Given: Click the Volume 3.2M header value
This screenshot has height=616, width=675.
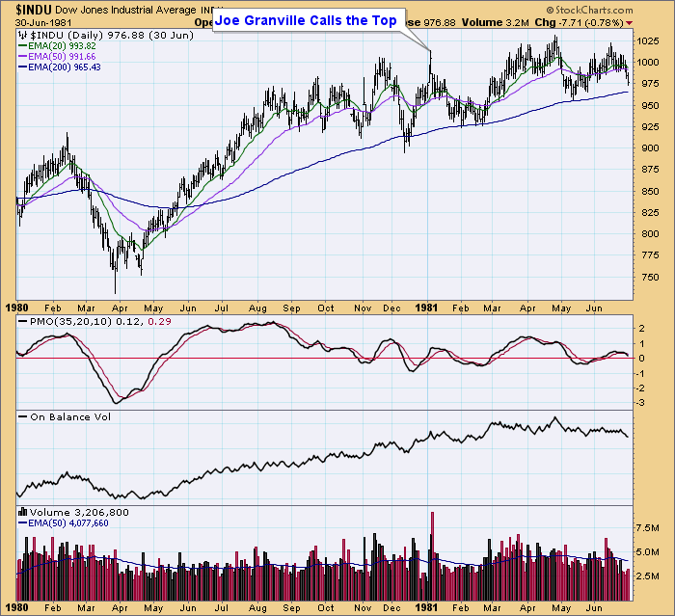Looking at the screenshot, I should tap(495, 22).
